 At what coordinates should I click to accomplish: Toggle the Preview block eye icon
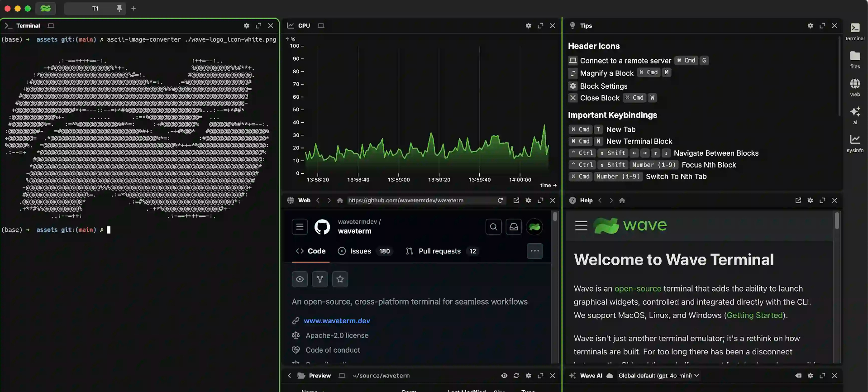tap(504, 376)
